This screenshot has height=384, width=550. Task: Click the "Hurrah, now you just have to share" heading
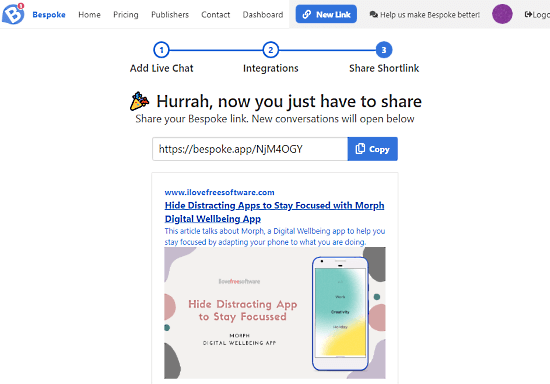click(289, 101)
